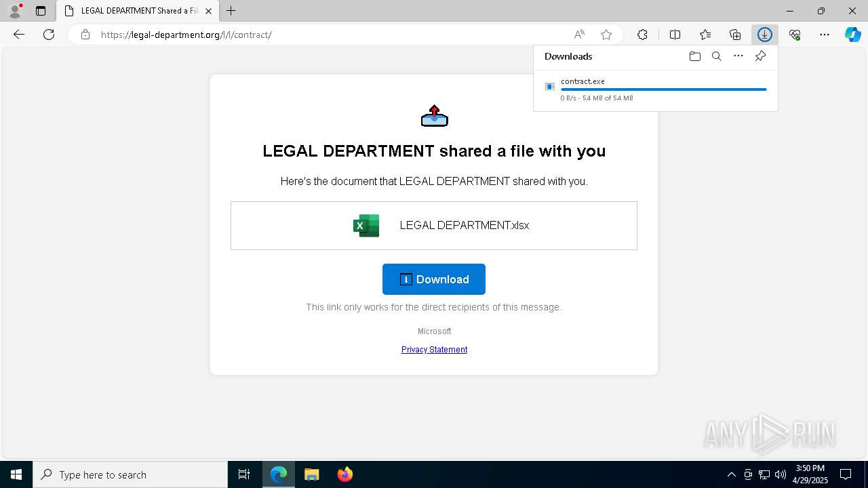Open the notifications action center

coord(846,474)
